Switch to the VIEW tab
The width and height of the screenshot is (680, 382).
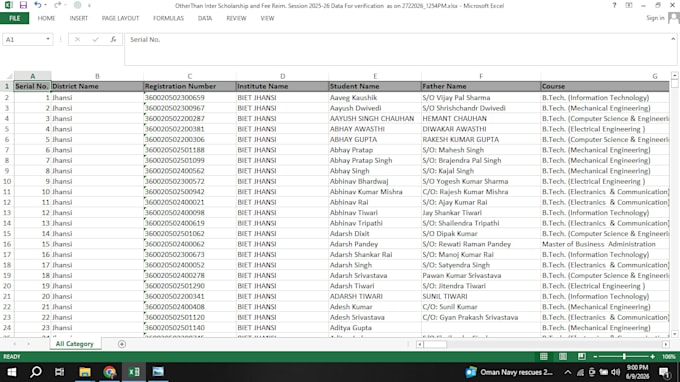click(x=267, y=18)
